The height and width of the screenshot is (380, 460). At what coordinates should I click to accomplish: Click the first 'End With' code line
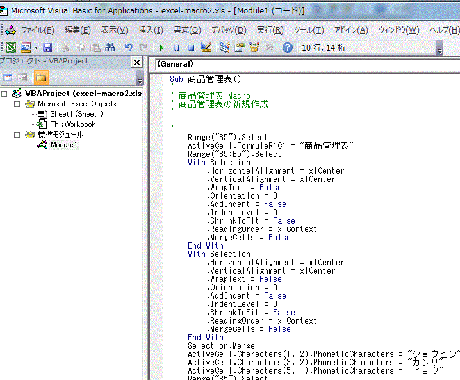pyautogui.click(x=205, y=246)
